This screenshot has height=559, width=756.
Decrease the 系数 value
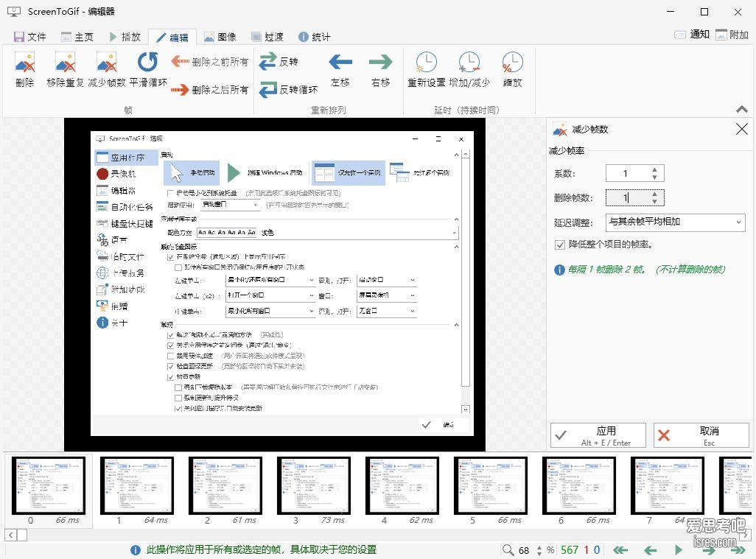point(654,177)
